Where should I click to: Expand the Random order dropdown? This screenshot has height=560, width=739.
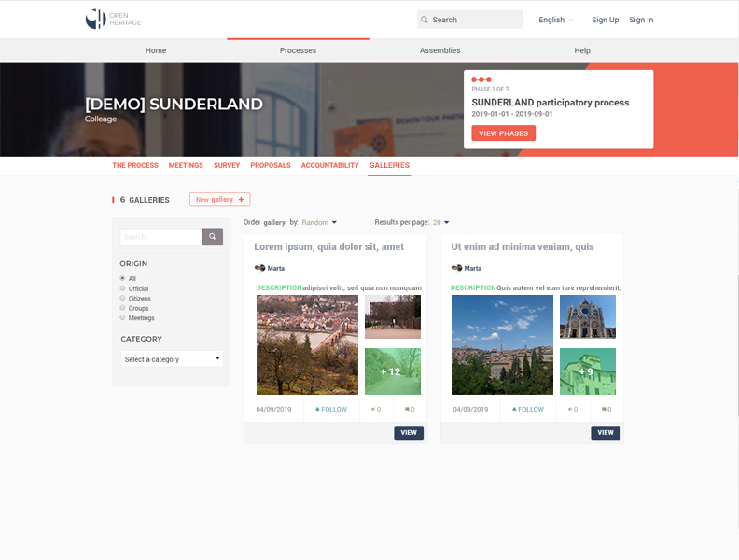(319, 222)
